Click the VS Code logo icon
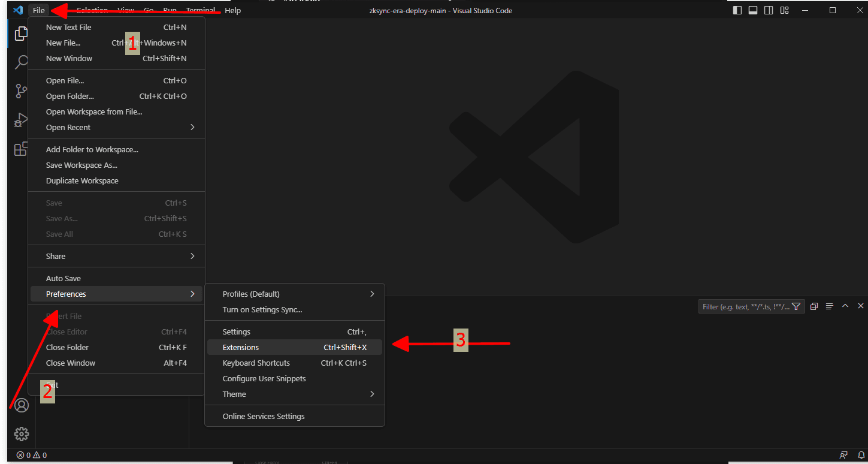This screenshot has width=868, height=464. pos(18,10)
